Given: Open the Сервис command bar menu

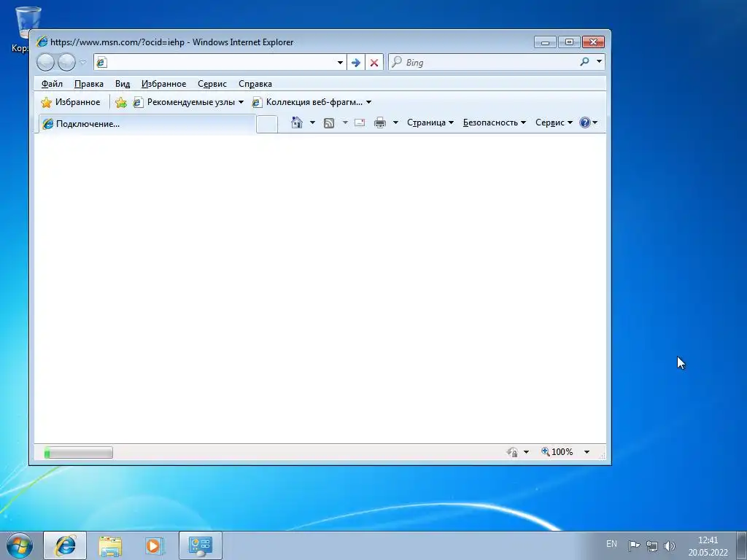Looking at the screenshot, I should pyautogui.click(x=554, y=122).
